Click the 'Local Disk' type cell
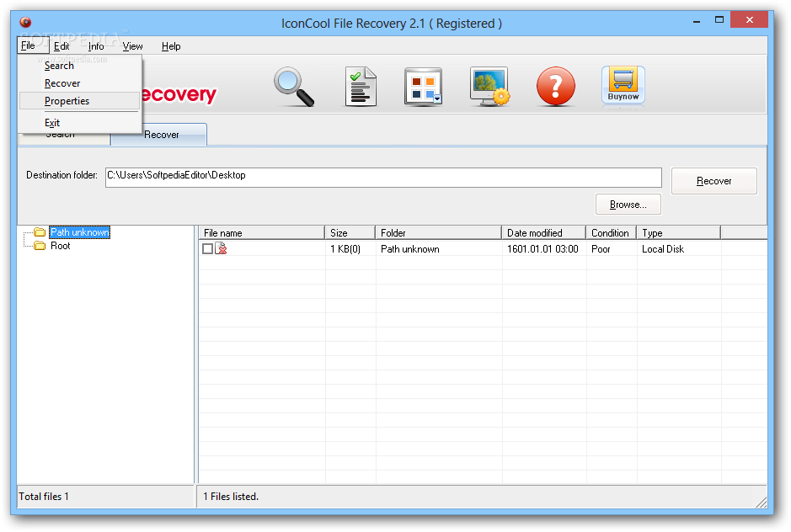This screenshot has height=532, width=791. (663, 249)
